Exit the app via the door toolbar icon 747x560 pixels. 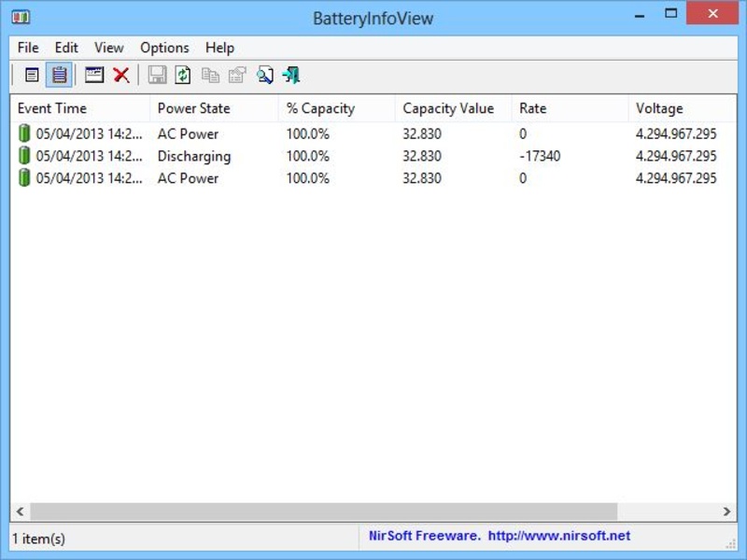pos(292,75)
